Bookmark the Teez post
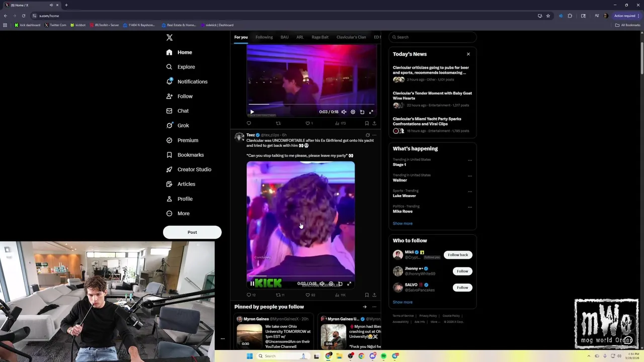 click(367, 295)
